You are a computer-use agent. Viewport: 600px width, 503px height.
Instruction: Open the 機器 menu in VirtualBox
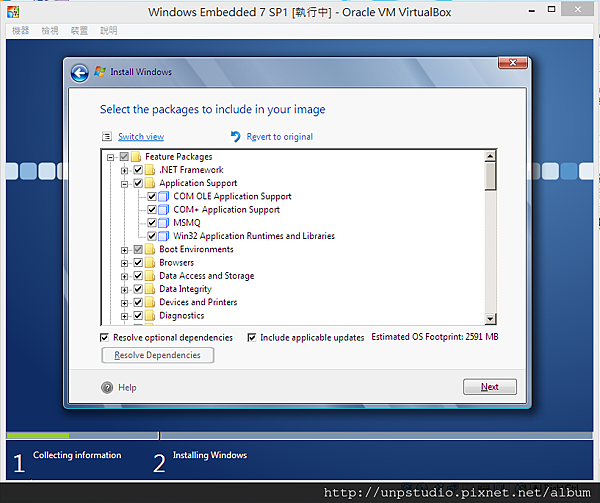[x=21, y=31]
